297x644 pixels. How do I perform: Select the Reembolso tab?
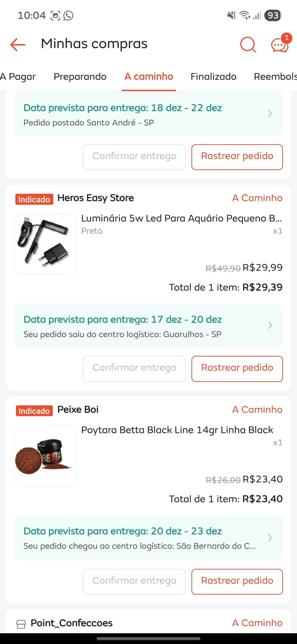click(x=275, y=77)
